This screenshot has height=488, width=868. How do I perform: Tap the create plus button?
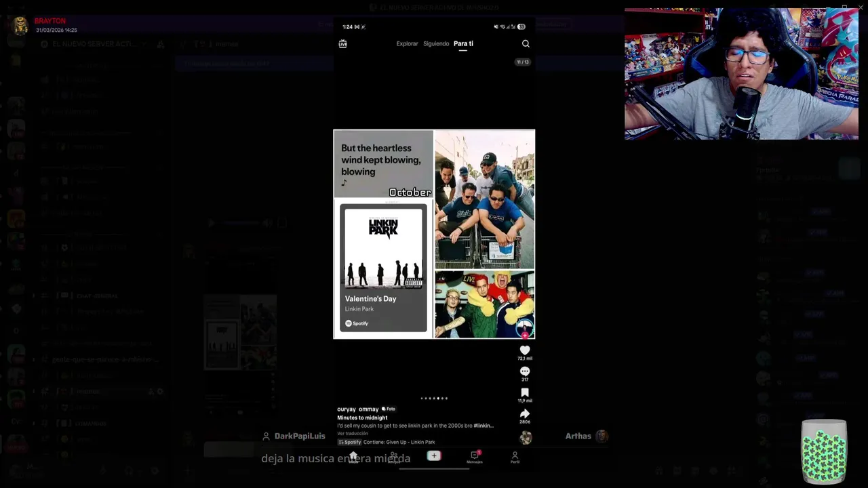click(434, 456)
